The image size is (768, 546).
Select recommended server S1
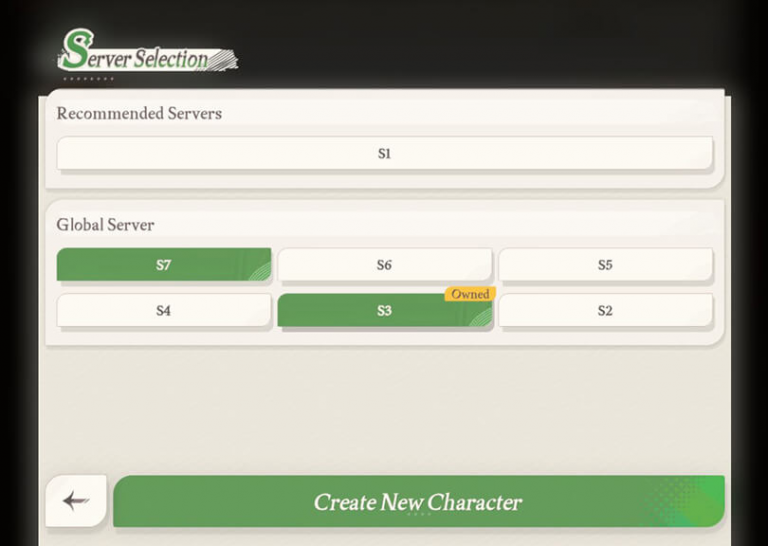pos(384,154)
